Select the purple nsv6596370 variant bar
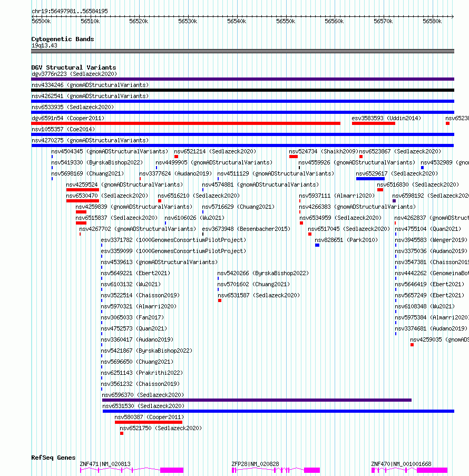 click(x=257, y=401)
